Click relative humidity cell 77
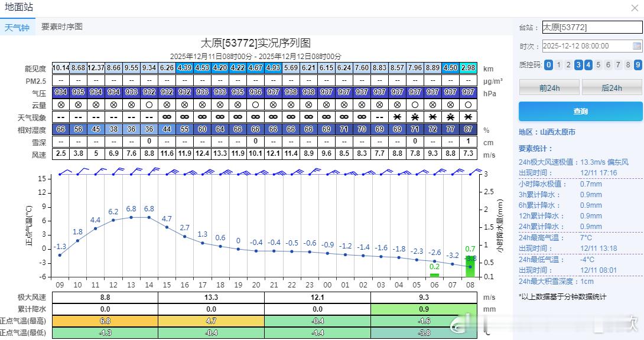Image resolution: width=644 pixels, height=340 pixels. (451, 129)
